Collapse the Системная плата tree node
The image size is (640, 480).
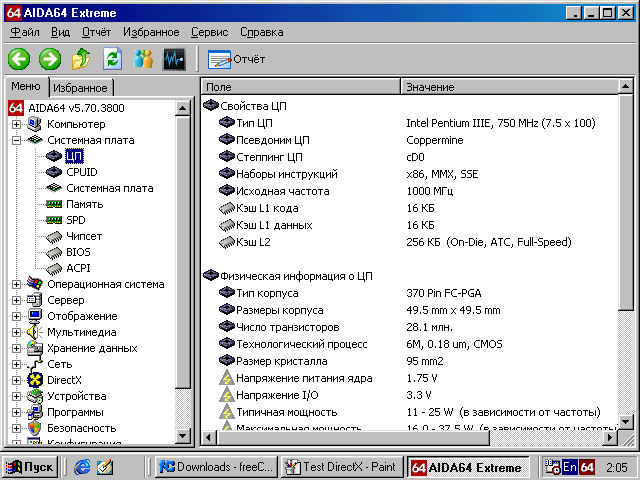(x=17, y=140)
